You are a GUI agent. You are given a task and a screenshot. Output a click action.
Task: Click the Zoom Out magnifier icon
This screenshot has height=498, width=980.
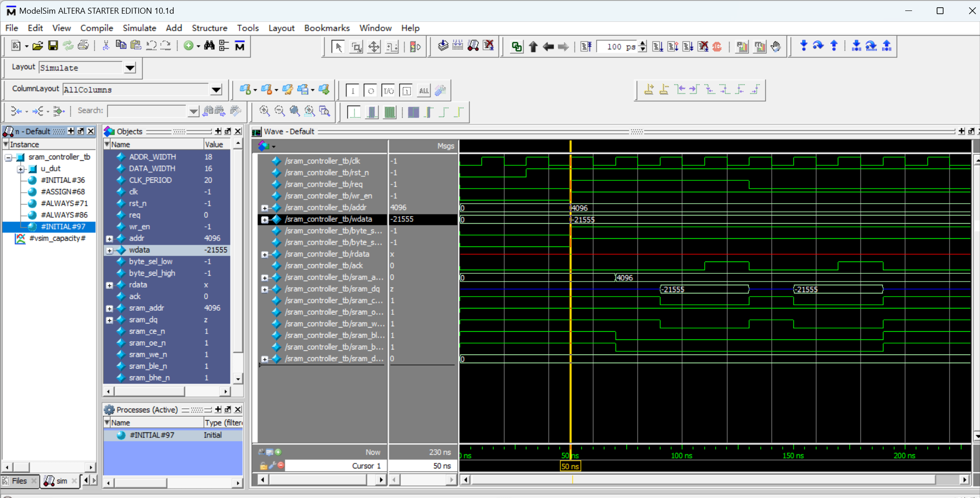pos(279,111)
